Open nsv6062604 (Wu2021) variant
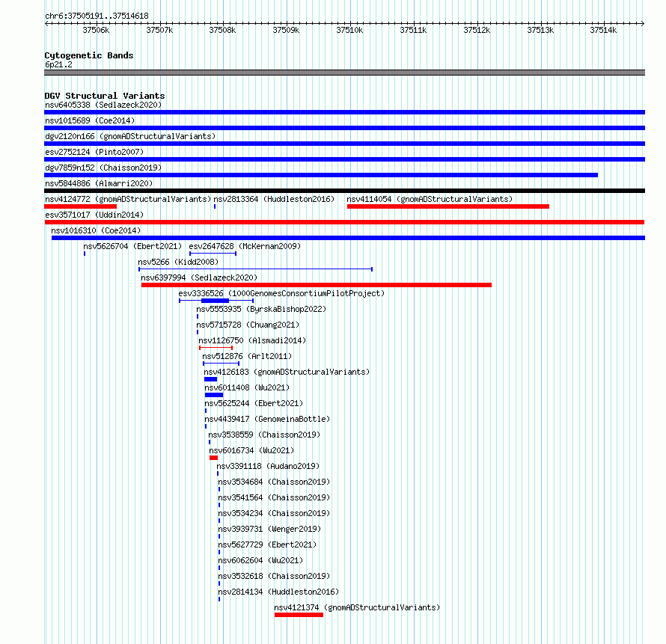Screen dimensions: 666x644 [260, 560]
